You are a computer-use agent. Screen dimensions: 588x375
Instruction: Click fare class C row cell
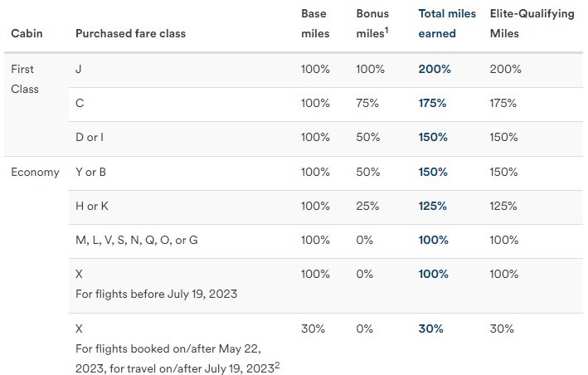[80, 103]
